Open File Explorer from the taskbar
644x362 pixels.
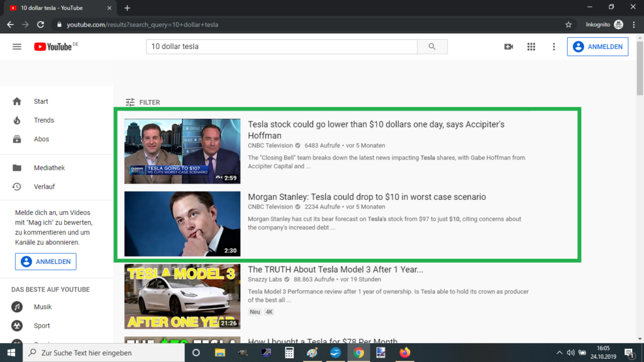(x=219, y=353)
